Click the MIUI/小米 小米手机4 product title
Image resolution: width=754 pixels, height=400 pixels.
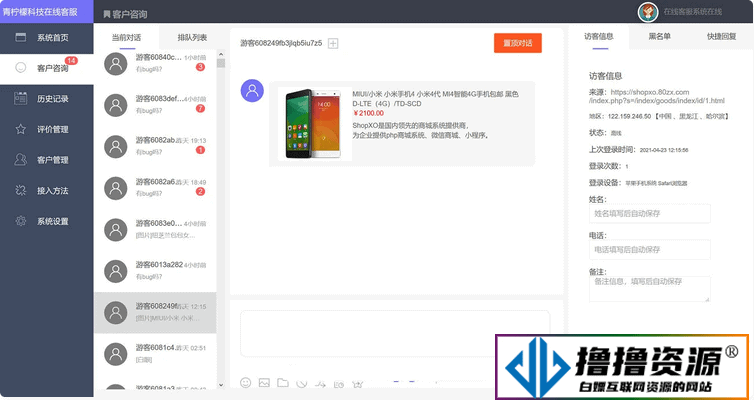point(436,99)
